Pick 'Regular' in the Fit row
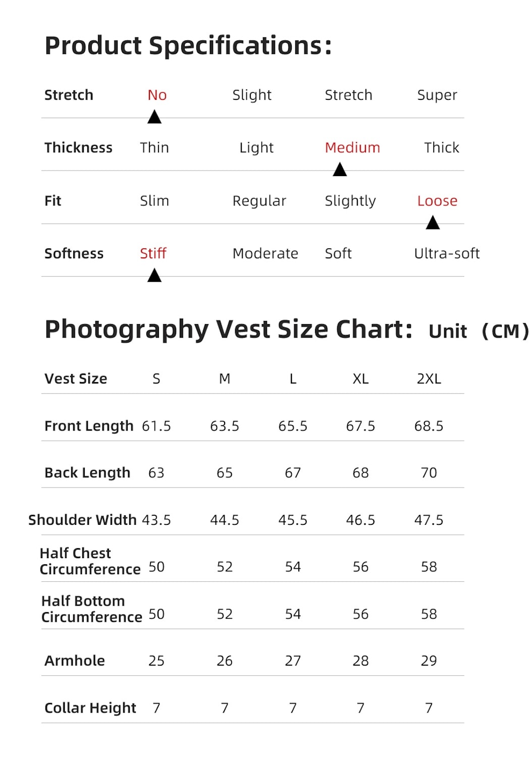Viewport: 532px width, 757px height. [259, 201]
